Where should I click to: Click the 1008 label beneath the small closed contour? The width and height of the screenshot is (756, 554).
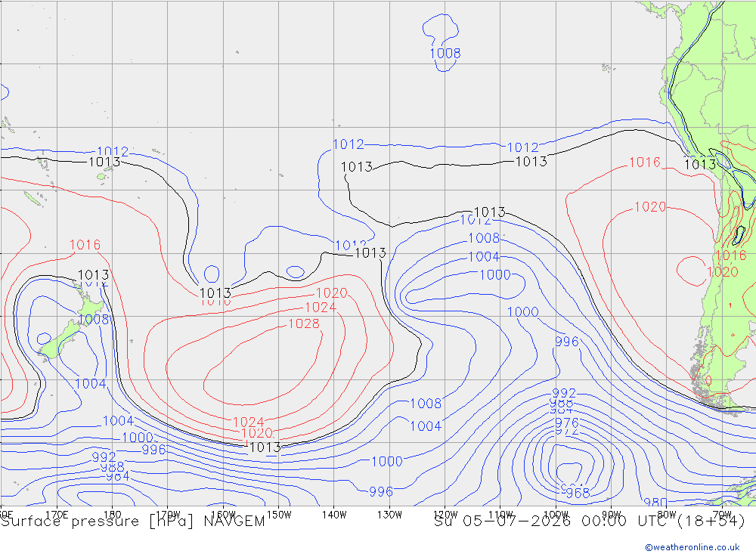(x=445, y=53)
